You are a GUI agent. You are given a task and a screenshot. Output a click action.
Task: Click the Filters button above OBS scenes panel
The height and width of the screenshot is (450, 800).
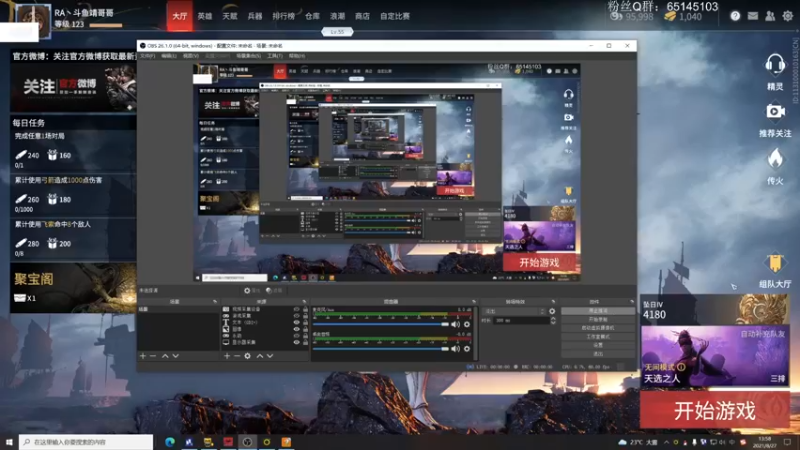coord(274,290)
